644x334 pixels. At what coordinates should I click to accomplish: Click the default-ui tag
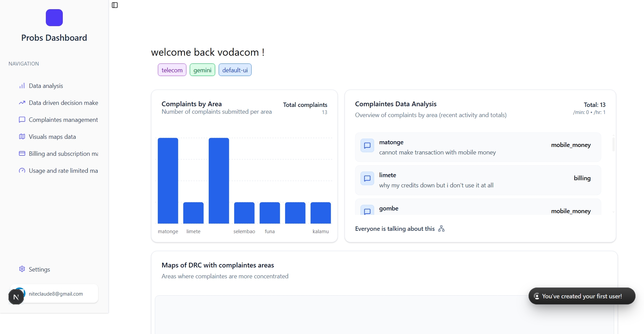[235, 70]
